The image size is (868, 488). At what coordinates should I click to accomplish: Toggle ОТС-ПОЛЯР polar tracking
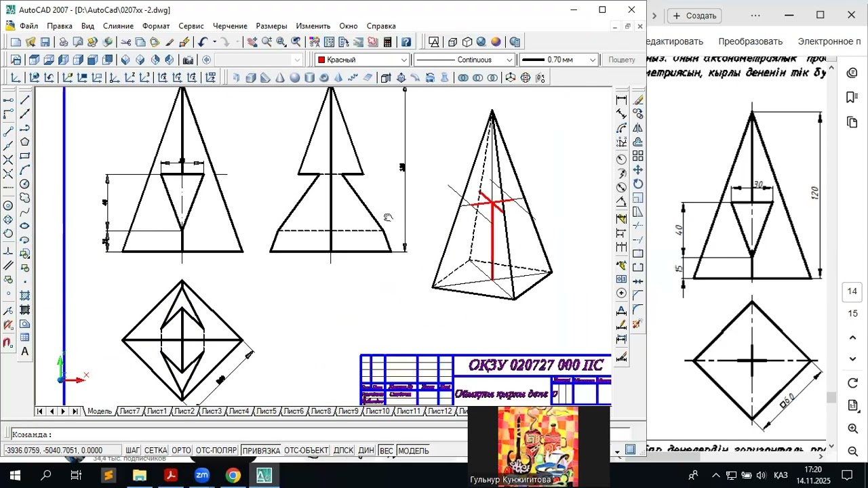(216, 451)
